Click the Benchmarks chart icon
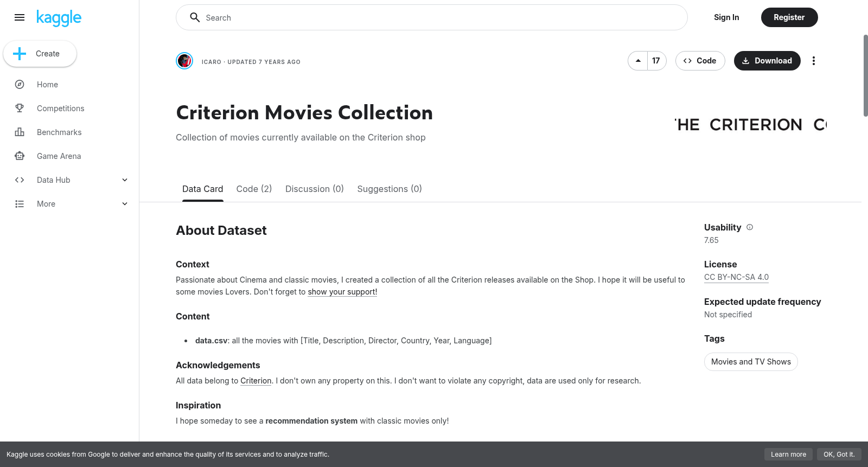This screenshot has height=467, width=868. 20,132
